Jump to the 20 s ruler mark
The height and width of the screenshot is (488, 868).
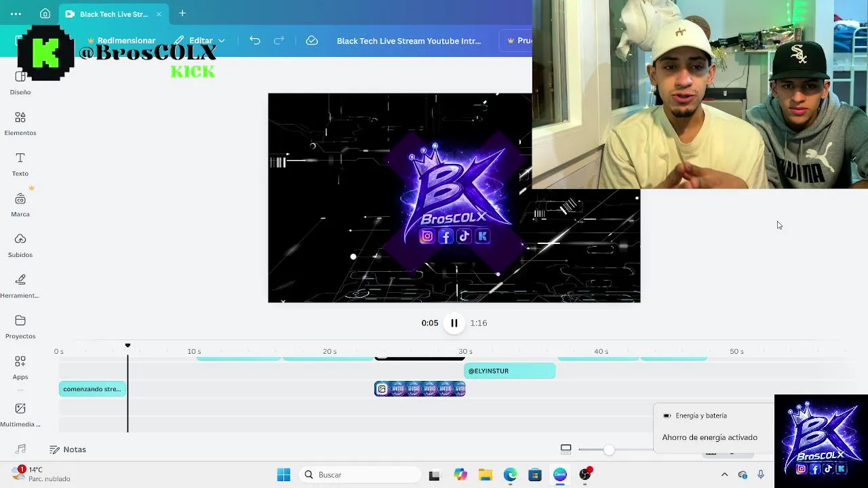pyautogui.click(x=330, y=352)
